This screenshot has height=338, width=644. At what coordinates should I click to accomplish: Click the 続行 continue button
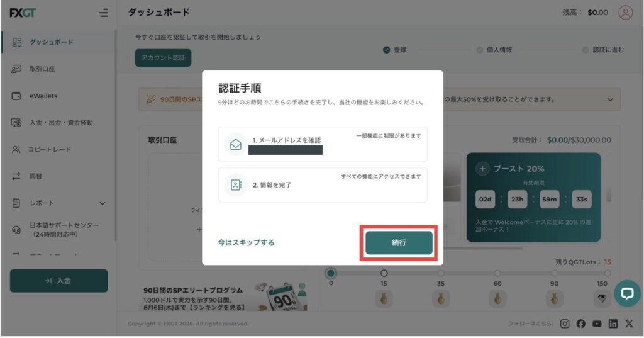[x=399, y=242]
